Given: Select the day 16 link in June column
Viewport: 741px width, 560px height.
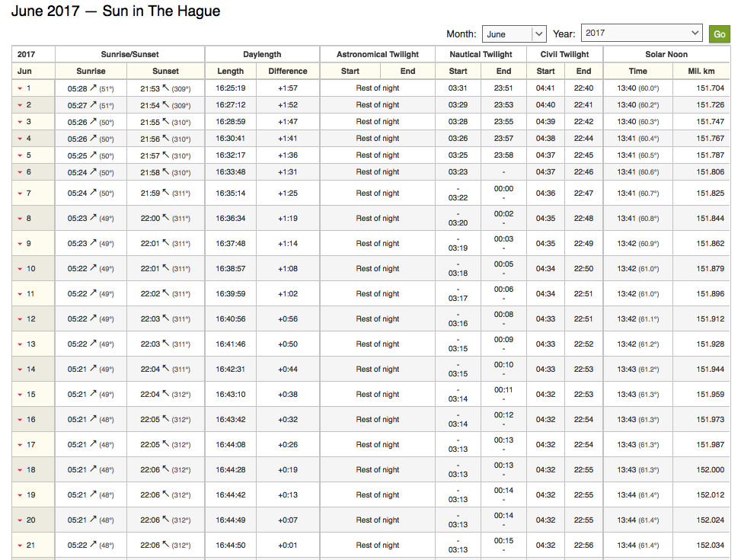Looking at the screenshot, I should click(x=31, y=420).
